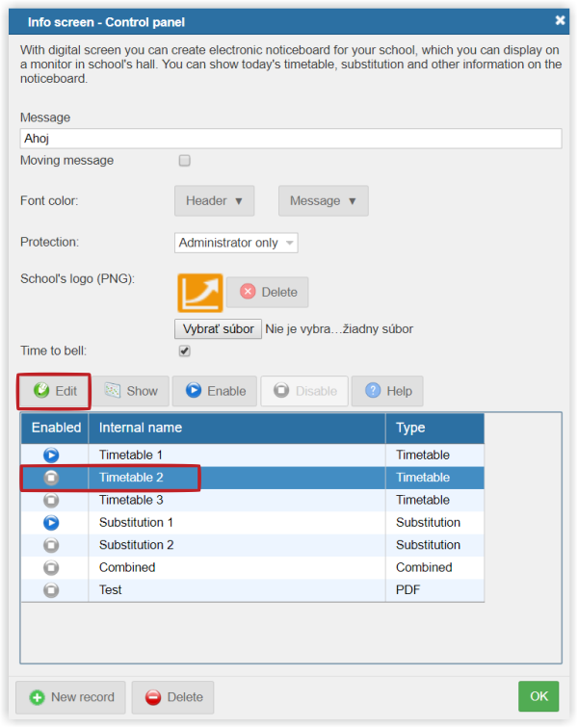The image size is (578, 728).
Task: Open the Message font color dropdown
Action: pos(323,201)
